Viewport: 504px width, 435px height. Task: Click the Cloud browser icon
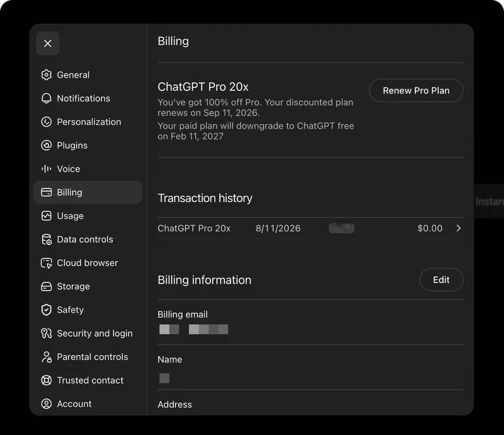coord(46,262)
